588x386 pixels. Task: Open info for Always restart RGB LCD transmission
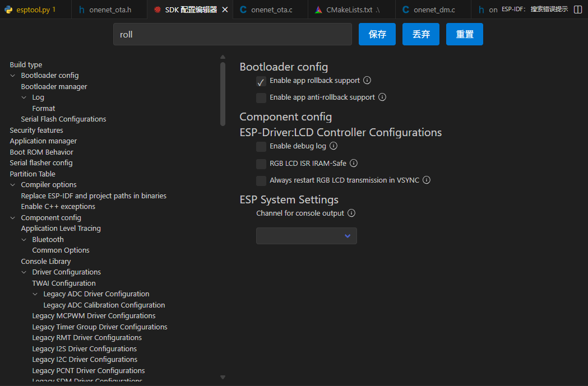tap(426, 180)
